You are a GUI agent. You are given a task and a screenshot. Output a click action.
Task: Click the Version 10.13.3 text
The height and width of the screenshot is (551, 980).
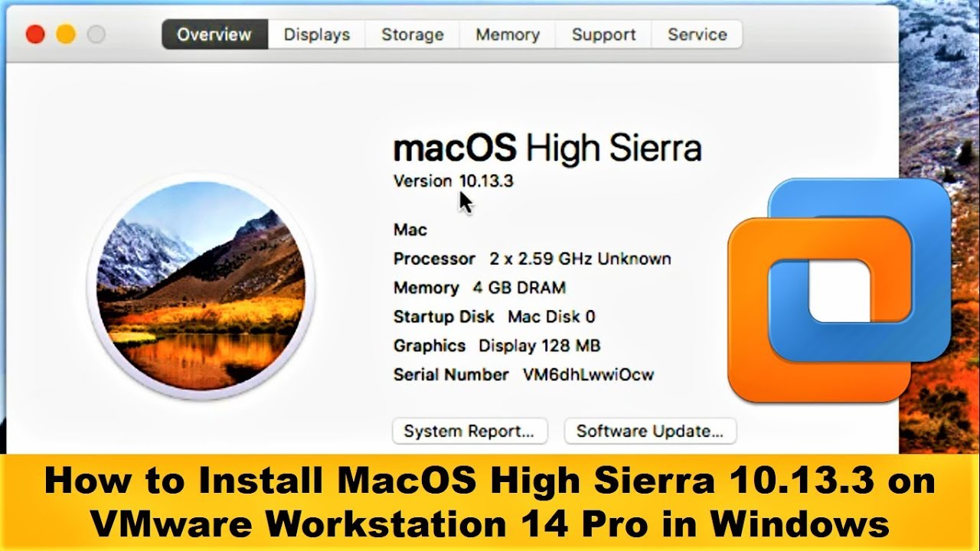pos(453,181)
